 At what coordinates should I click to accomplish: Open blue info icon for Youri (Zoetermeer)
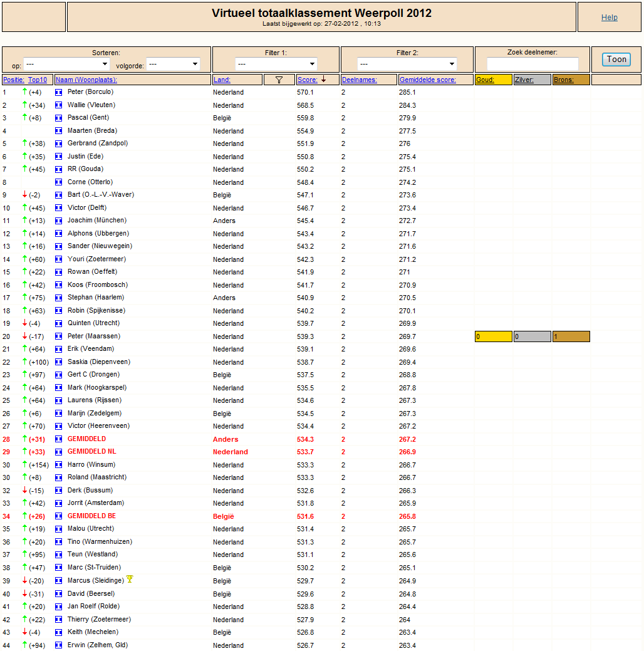[58, 259]
